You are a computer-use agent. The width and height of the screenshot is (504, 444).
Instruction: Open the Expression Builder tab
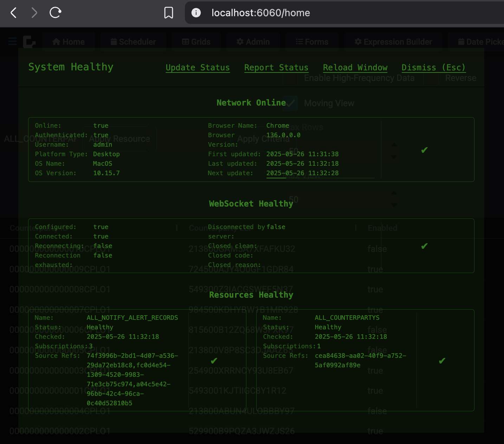(x=393, y=42)
